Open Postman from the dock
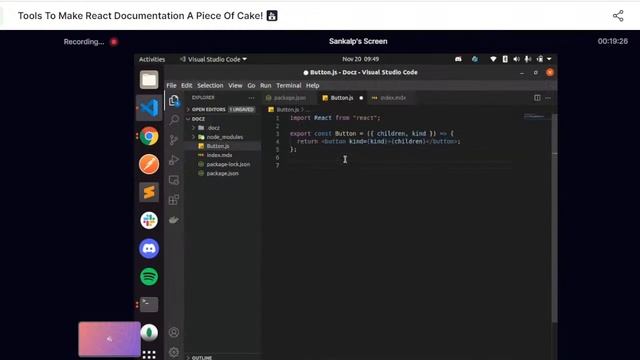The width and height of the screenshot is (640, 360). coord(149,164)
